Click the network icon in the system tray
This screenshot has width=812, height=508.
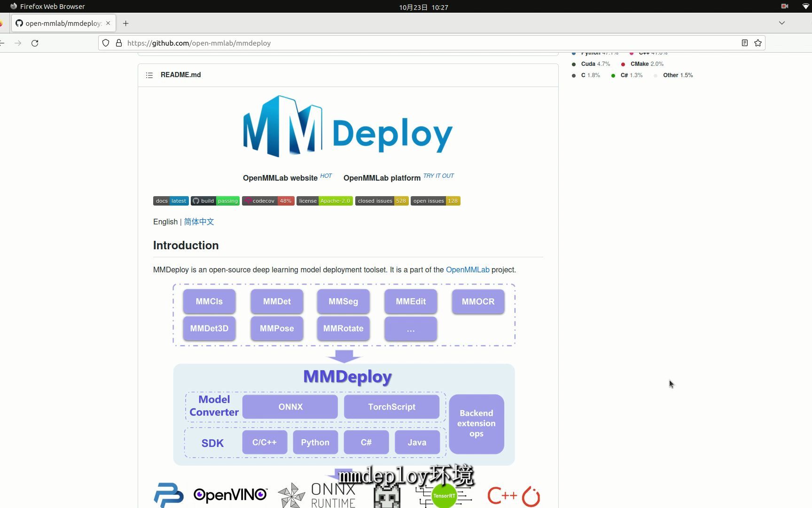point(805,6)
